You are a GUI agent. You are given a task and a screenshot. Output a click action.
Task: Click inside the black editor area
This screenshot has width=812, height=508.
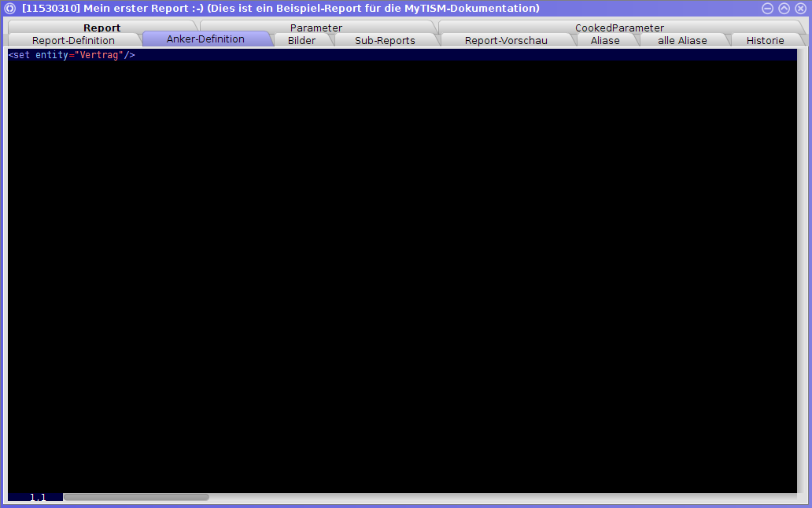(x=393, y=275)
